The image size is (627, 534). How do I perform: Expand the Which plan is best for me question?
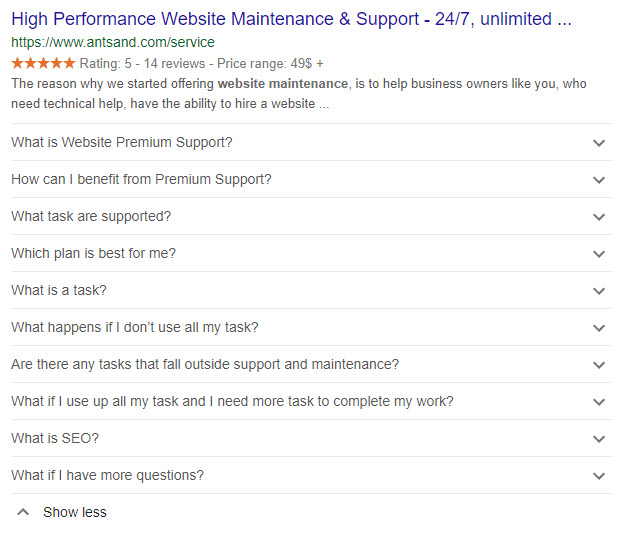click(93, 253)
